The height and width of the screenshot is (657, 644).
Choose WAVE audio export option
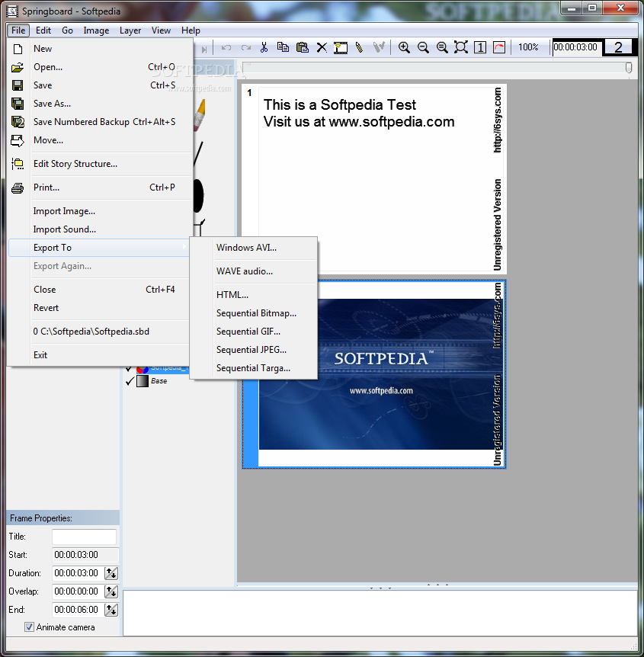click(254, 271)
